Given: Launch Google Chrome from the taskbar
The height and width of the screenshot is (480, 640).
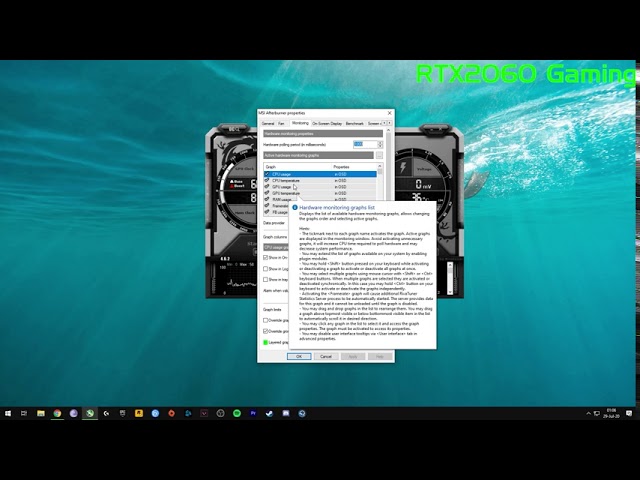Looking at the screenshot, I should (x=57, y=413).
